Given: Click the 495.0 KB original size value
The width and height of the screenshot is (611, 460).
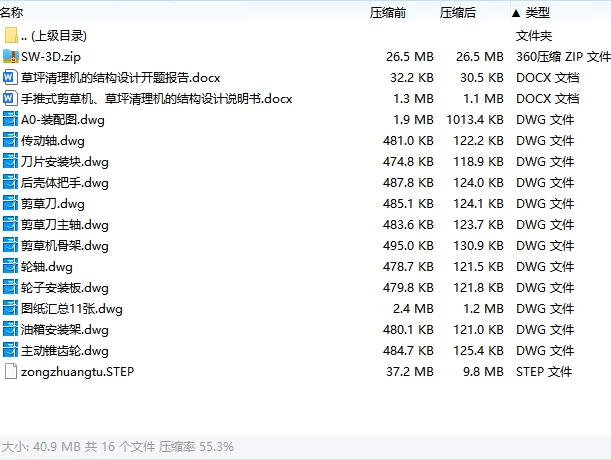Looking at the screenshot, I should coord(408,246).
